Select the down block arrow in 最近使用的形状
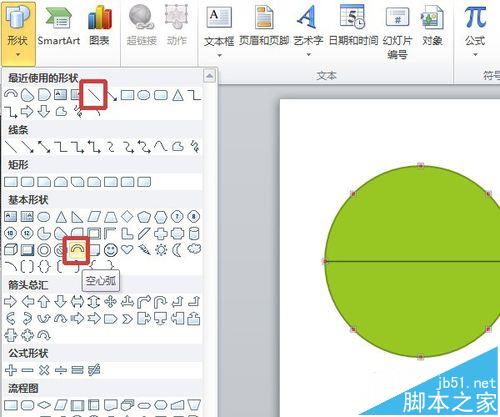Viewport: 500px width, 417px height. 44,111
